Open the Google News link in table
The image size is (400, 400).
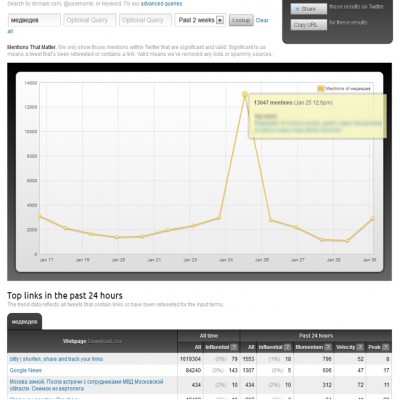pyautogui.click(x=26, y=370)
